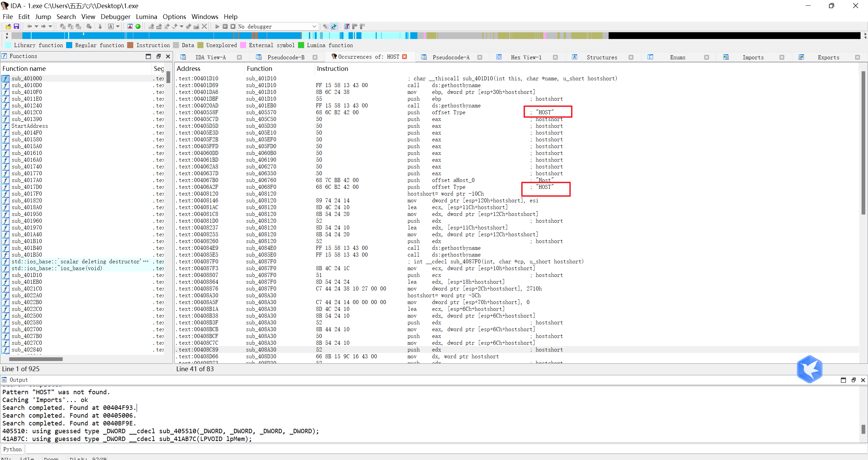Switch to the Hex View-1 tab
The width and height of the screenshot is (868, 460).
click(x=526, y=57)
